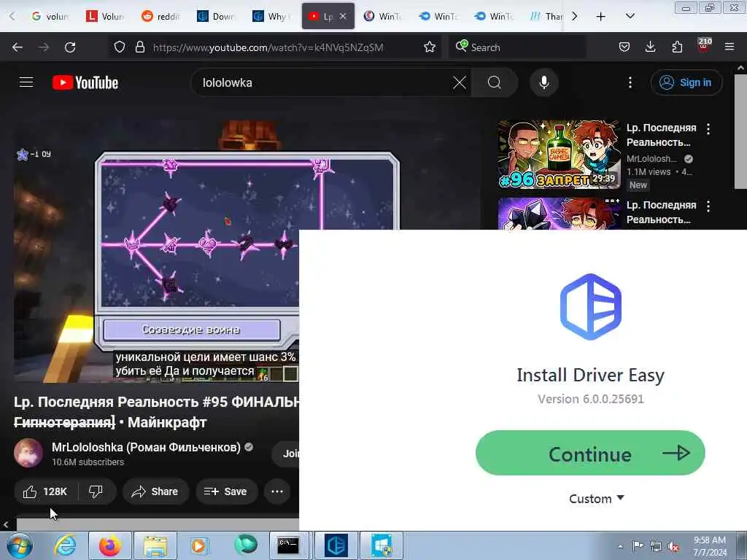Open File Explorer from taskbar
The width and height of the screenshot is (747, 560).
(x=155, y=545)
